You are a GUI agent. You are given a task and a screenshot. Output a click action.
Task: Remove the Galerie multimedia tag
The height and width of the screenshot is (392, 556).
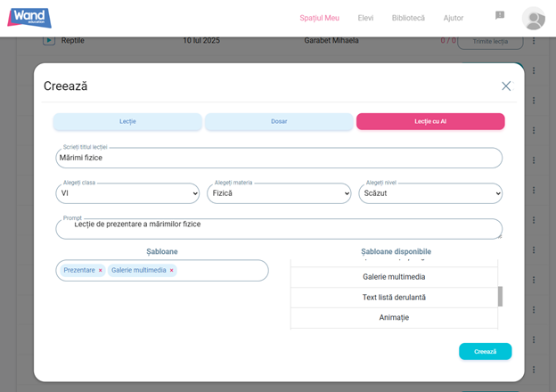click(x=172, y=270)
